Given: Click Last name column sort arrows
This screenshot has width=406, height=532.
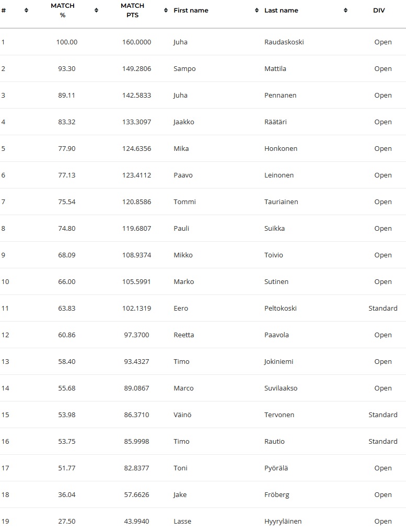Looking at the screenshot, I should tap(345, 10).
